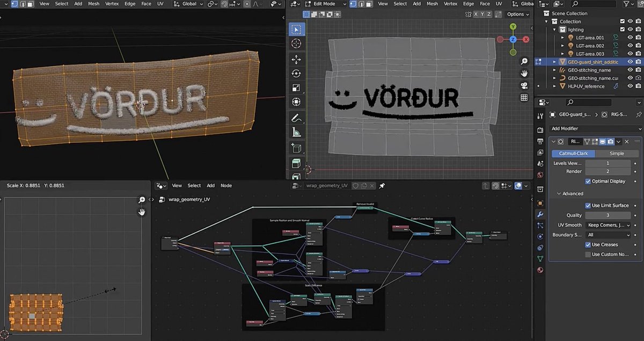Select the Rotate tool in right viewport toolbar
The image size is (644, 341).
(x=296, y=74)
